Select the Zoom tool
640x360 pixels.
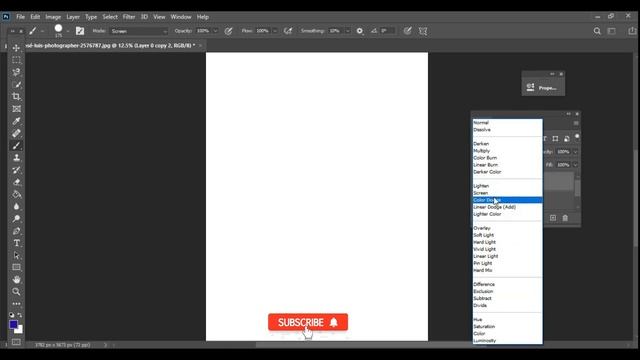pos(16,292)
